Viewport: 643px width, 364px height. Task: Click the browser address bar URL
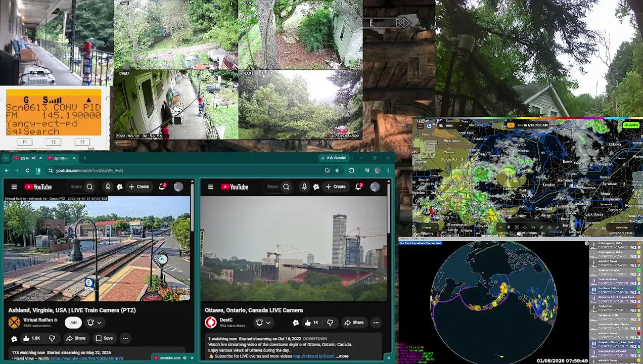89,171
